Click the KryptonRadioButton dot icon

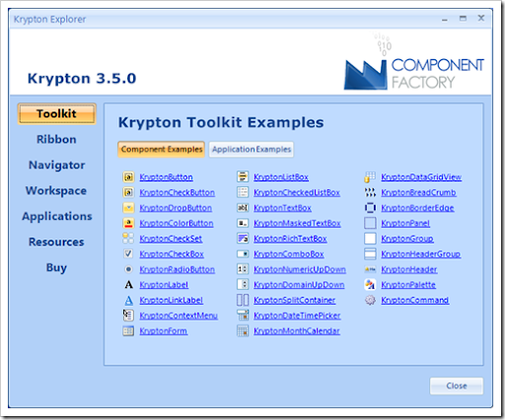click(128, 269)
